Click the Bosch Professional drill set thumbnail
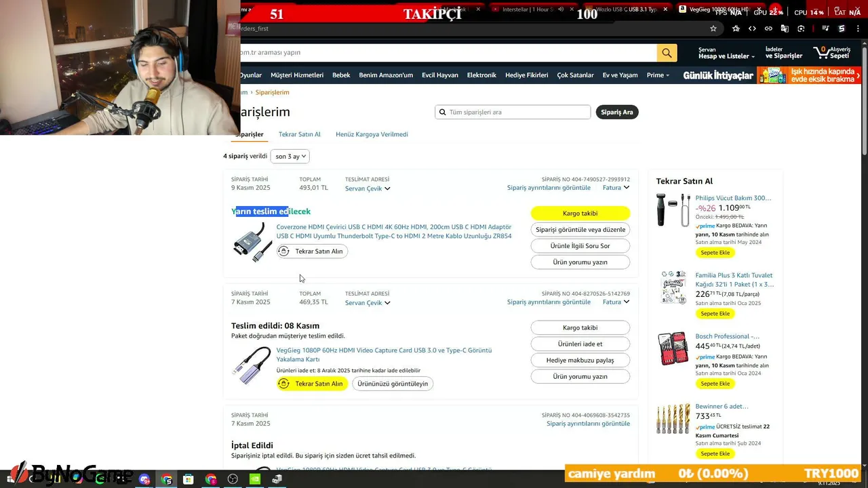868x488 pixels. click(x=673, y=349)
